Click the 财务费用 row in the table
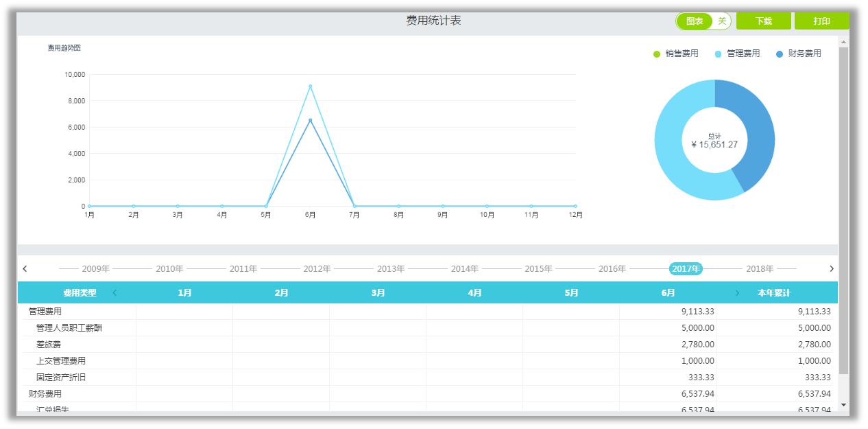 point(45,394)
